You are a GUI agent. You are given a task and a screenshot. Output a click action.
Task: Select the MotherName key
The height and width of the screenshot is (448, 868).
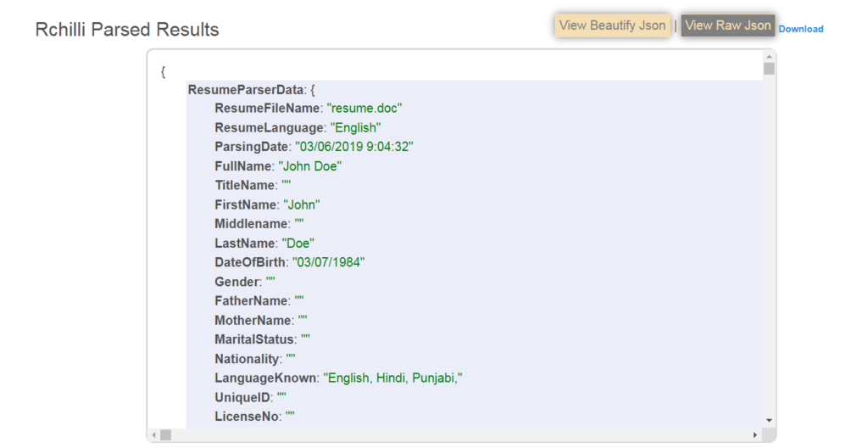[x=253, y=321]
